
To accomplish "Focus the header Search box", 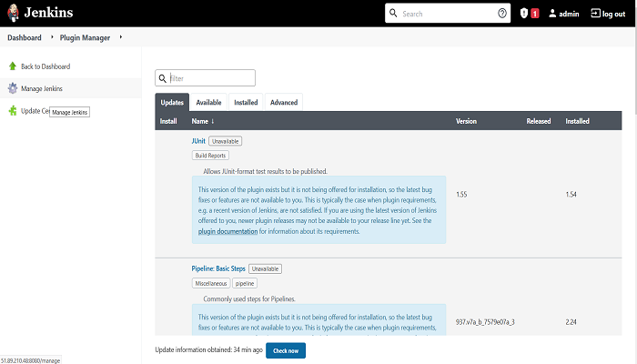I will click(x=448, y=14).
